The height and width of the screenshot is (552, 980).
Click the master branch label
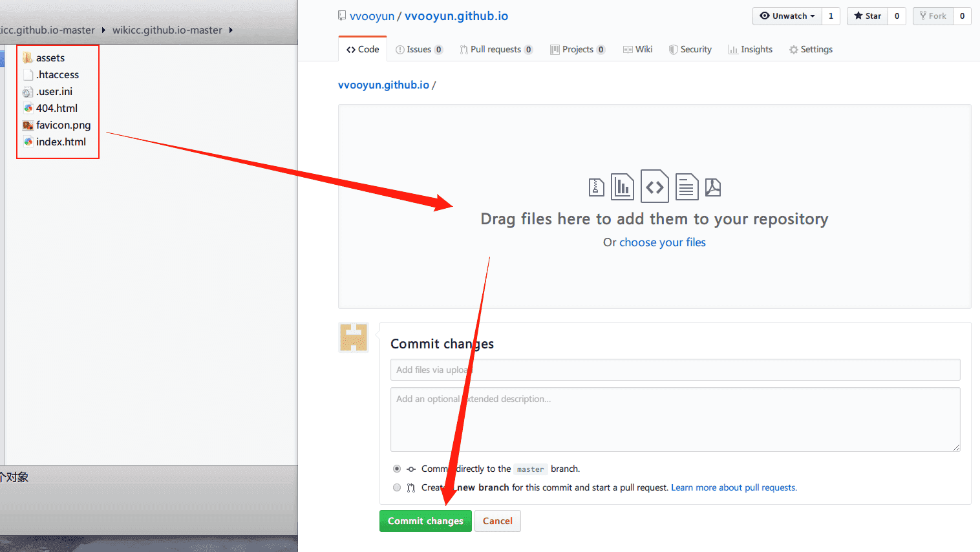coord(531,469)
